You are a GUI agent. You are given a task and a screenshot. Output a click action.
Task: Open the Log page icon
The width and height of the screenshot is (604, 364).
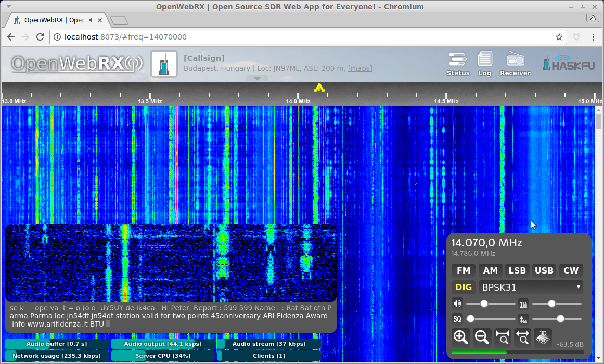click(x=485, y=63)
